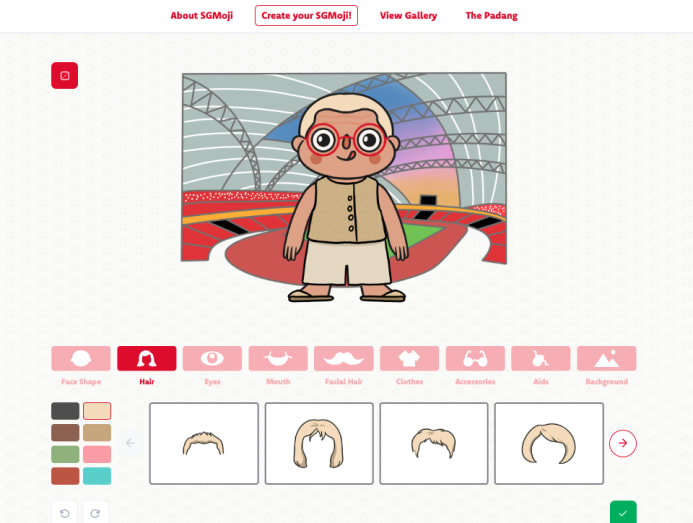Open the Face Shape category
The width and height of the screenshot is (693, 523).
coord(81,358)
